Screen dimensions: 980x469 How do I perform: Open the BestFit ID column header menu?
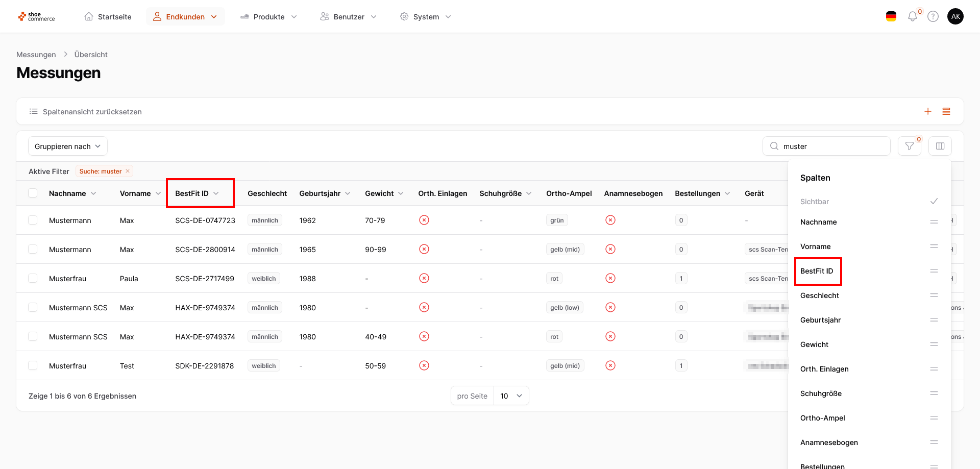[216, 193]
